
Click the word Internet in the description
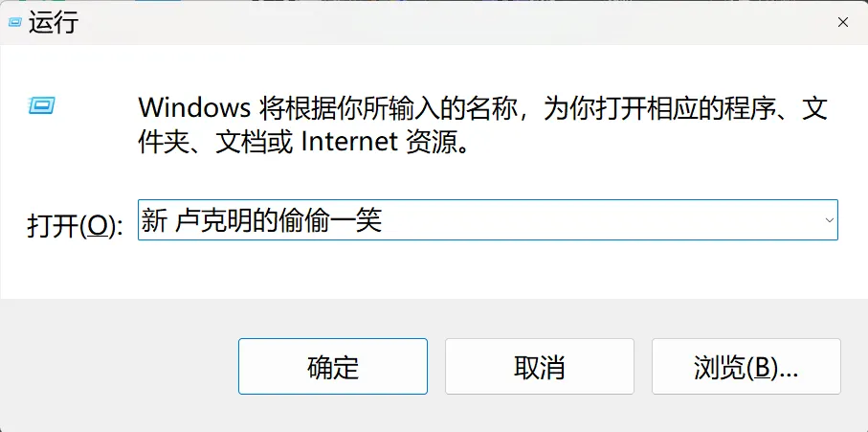(348, 143)
